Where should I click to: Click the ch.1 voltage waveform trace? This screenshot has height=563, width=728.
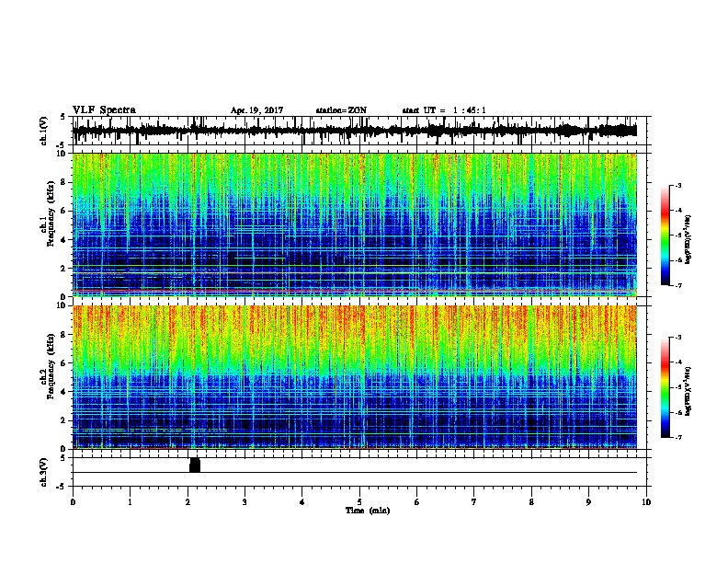354,131
